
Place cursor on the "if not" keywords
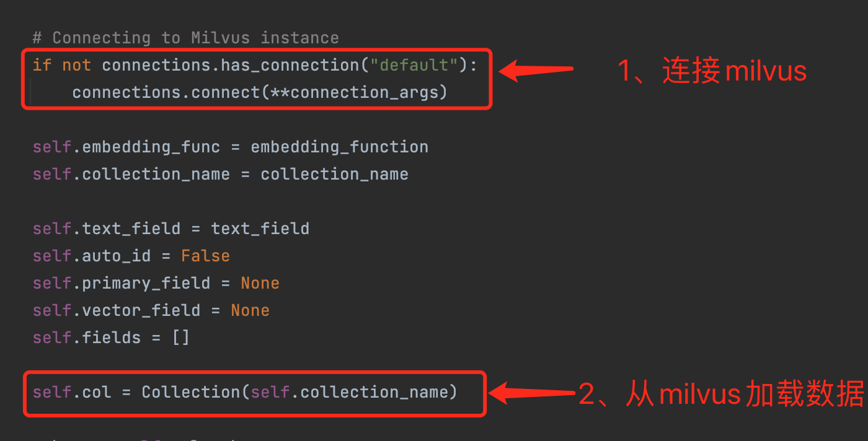click(61, 65)
